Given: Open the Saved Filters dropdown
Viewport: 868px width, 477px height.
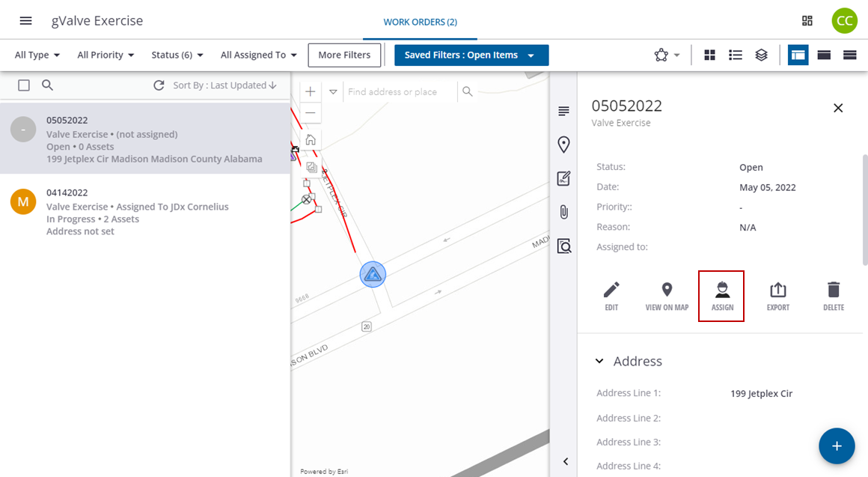Looking at the screenshot, I should pyautogui.click(x=471, y=55).
